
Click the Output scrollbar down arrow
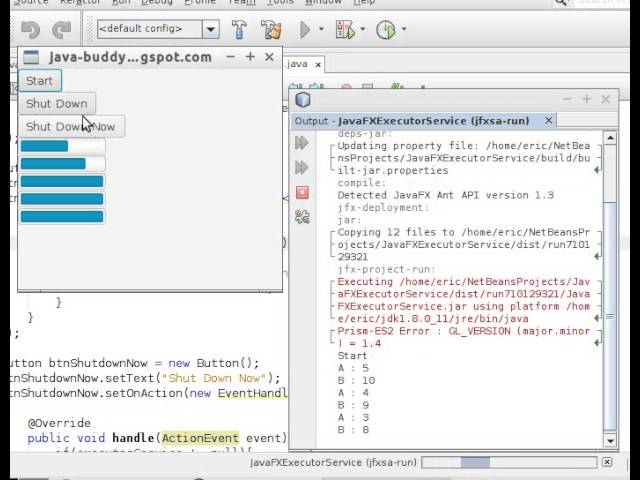click(x=610, y=441)
